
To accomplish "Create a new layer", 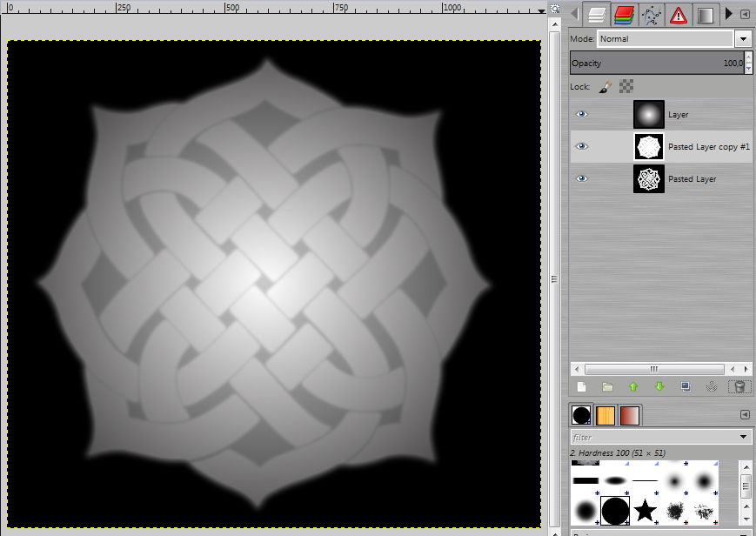I will [582, 386].
